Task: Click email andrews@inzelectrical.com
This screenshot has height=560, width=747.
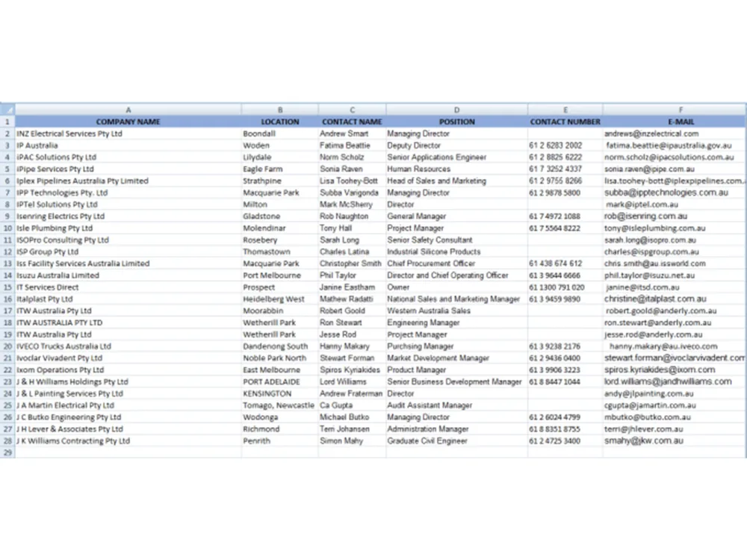Action: 675,134
